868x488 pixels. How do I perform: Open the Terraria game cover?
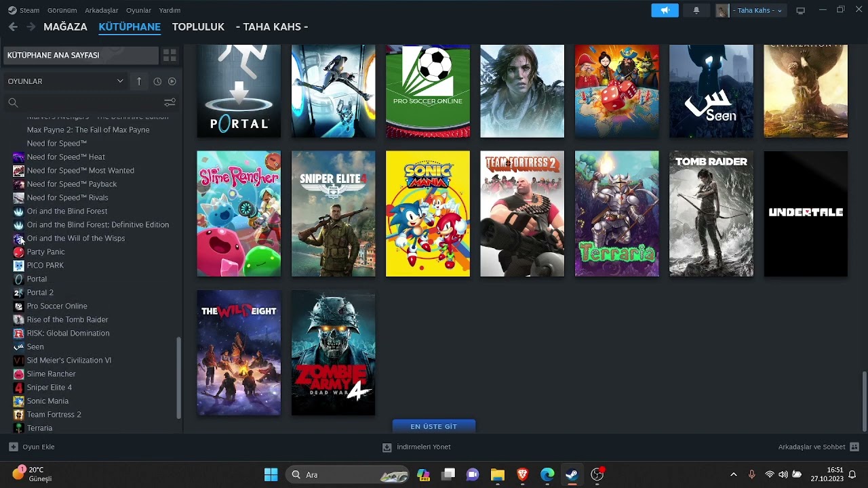(x=616, y=213)
